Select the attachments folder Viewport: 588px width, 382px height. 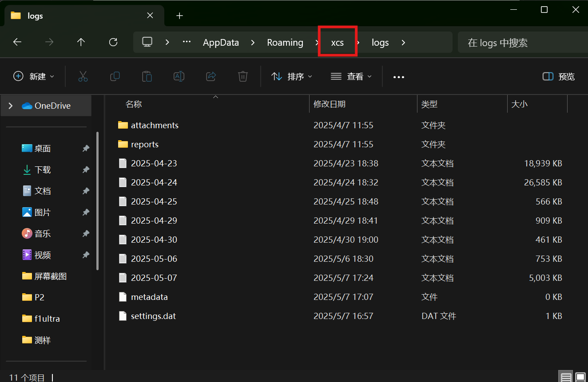pyautogui.click(x=155, y=125)
